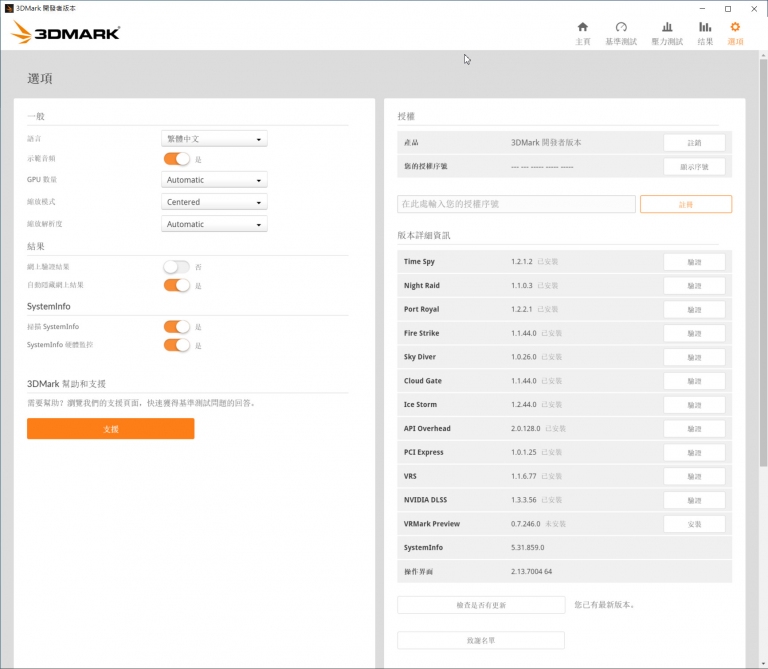Click the SystemInfo version 5.31.859.0
768x669 pixels.
pyautogui.click(x=528, y=548)
